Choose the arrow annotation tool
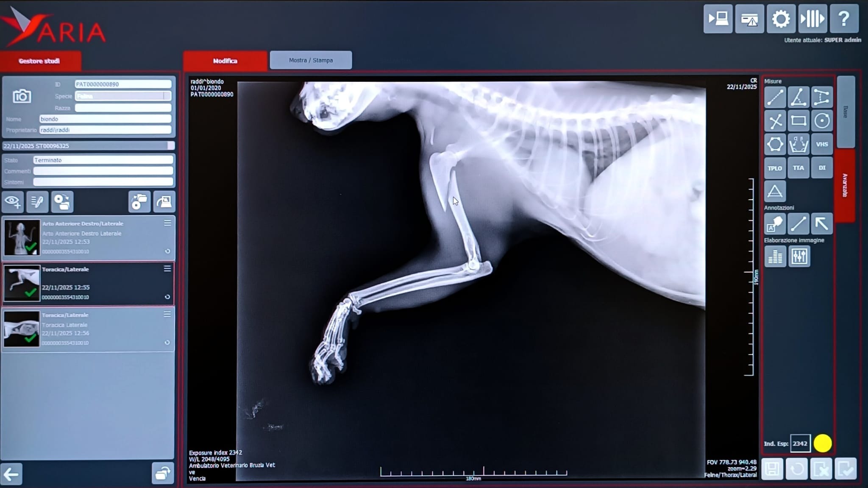Viewport: 868px width, 488px height. 821,223
